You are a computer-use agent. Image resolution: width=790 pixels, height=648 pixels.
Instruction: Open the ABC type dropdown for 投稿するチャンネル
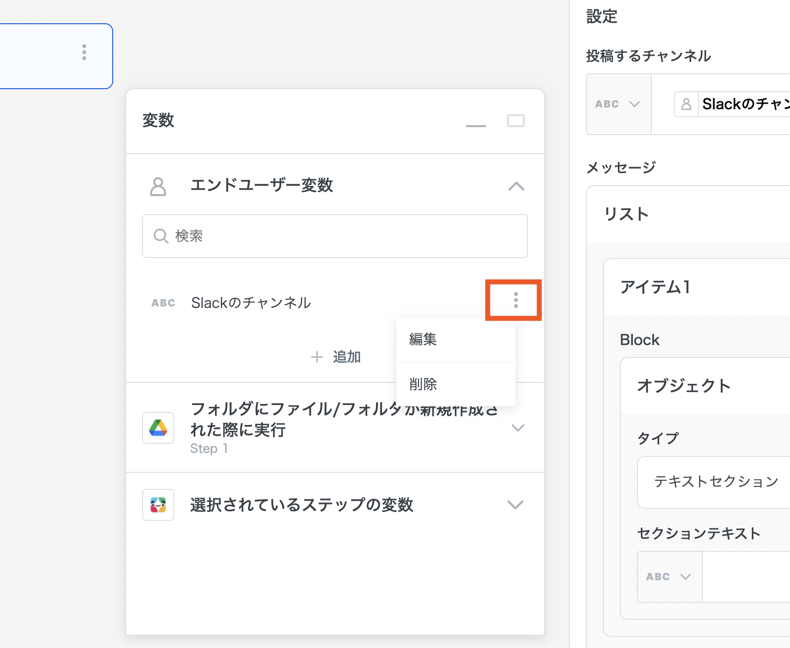pyautogui.click(x=618, y=104)
